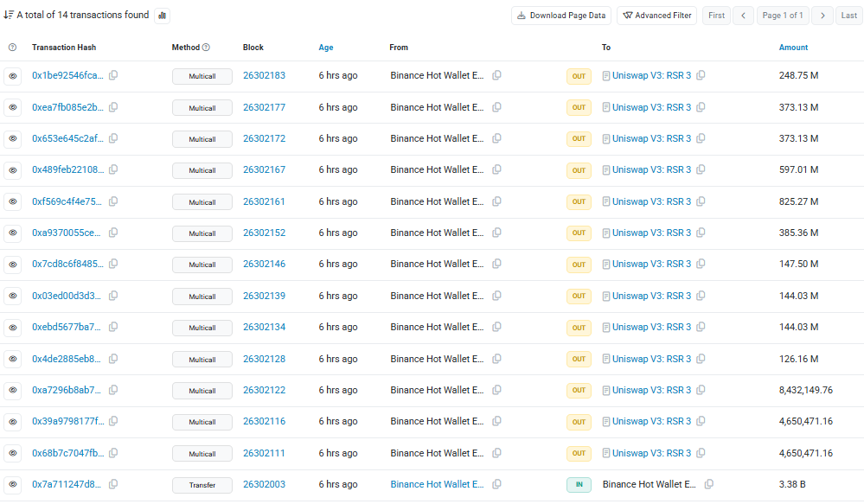The height and width of the screenshot is (504, 864).
Task: Copy Uniswap V3 address in block 26302146 row
Action: click(x=701, y=264)
